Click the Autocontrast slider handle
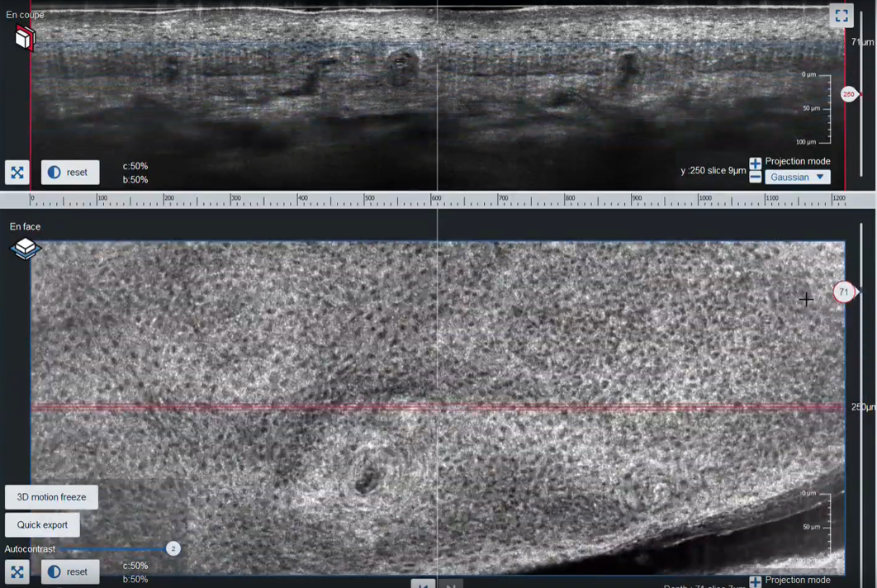The image size is (877, 588). click(173, 548)
